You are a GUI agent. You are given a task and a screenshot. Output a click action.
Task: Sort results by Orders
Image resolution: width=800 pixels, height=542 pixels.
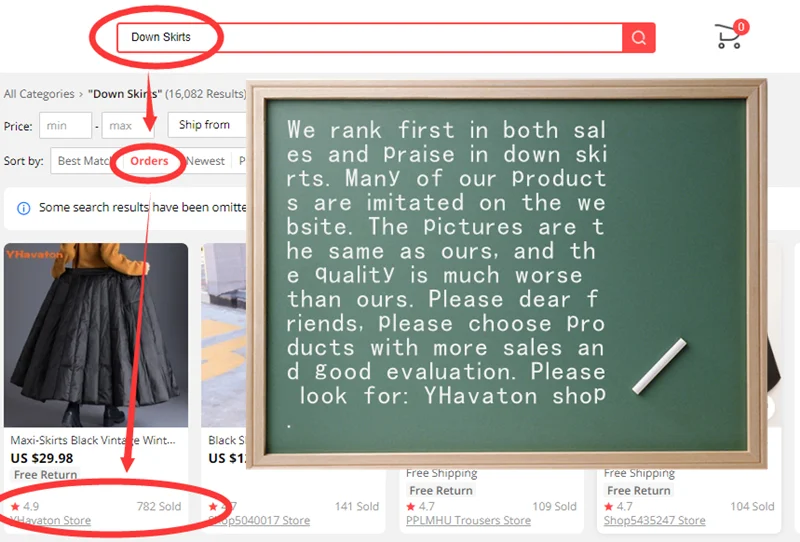tap(149, 161)
